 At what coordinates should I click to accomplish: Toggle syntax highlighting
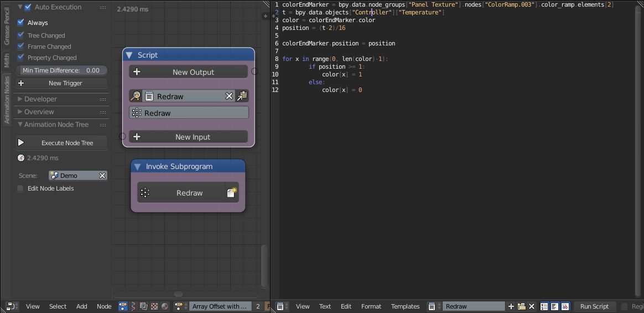pyautogui.click(x=565, y=306)
